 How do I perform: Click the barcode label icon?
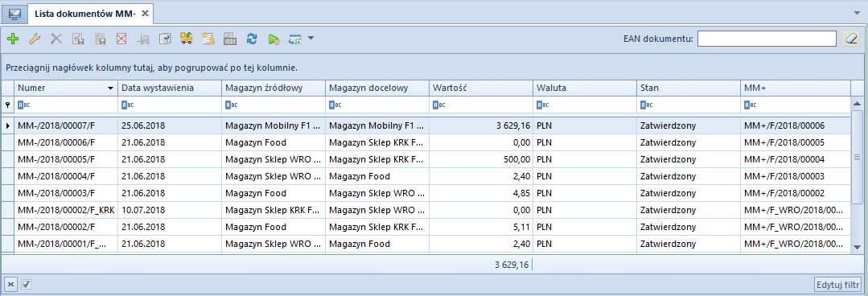230,39
